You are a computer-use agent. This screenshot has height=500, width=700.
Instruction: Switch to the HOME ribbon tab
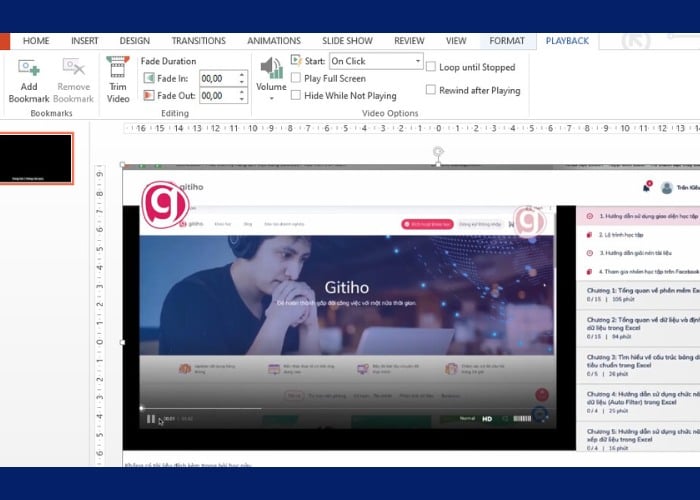point(36,41)
